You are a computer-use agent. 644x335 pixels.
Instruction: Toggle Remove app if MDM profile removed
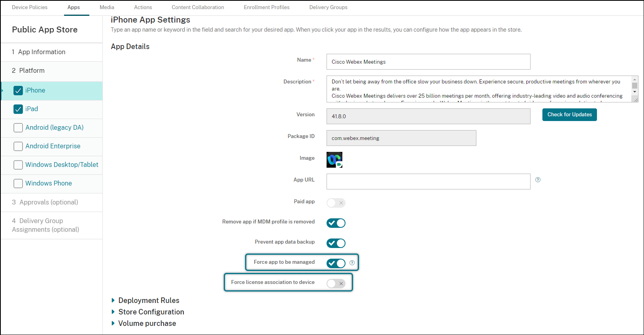coord(336,223)
